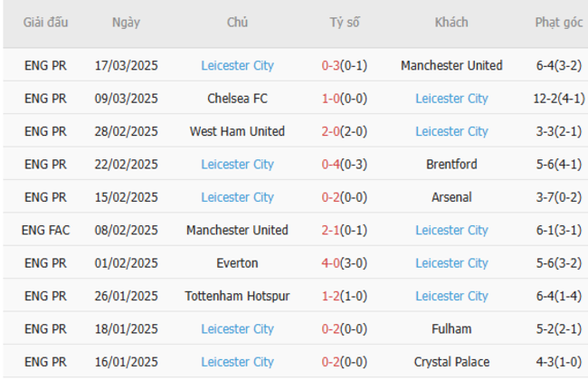Select the ENG FAC league cell
Viewport: 588px width, 390px height.
[x=45, y=231]
